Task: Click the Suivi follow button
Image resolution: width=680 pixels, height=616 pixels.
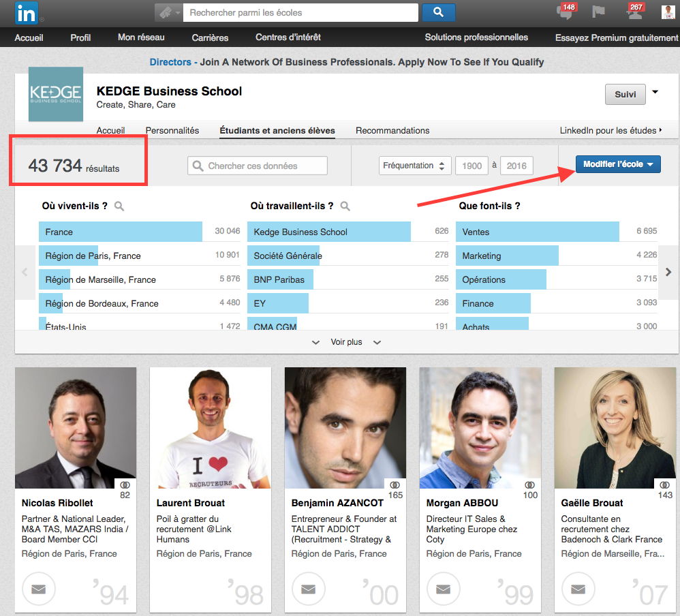Action: (625, 95)
